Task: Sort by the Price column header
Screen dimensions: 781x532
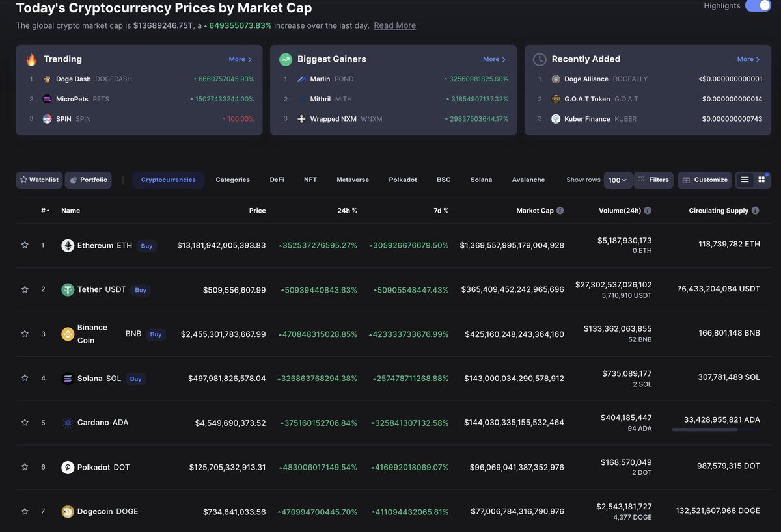Action: click(x=257, y=211)
